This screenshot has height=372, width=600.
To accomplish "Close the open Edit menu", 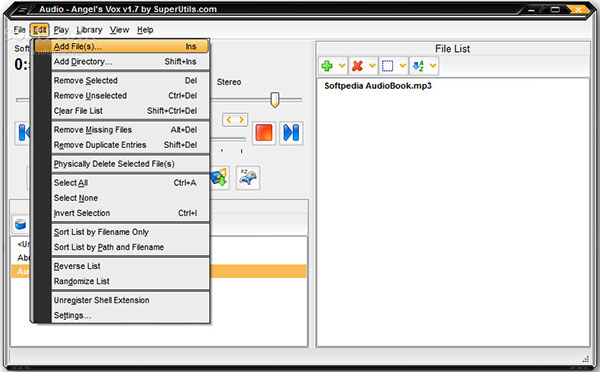I will tap(39, 30).
